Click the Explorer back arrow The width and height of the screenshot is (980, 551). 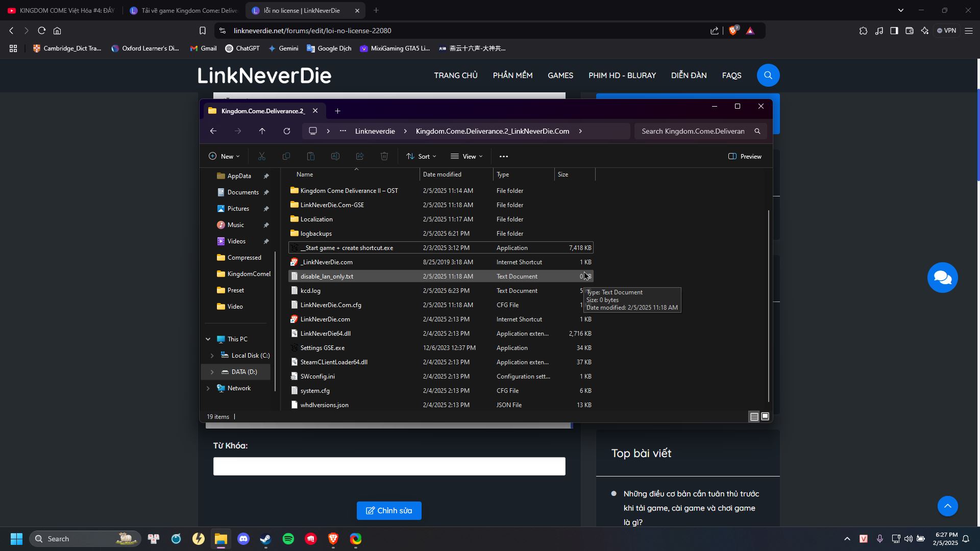click(x=213, y=132)
